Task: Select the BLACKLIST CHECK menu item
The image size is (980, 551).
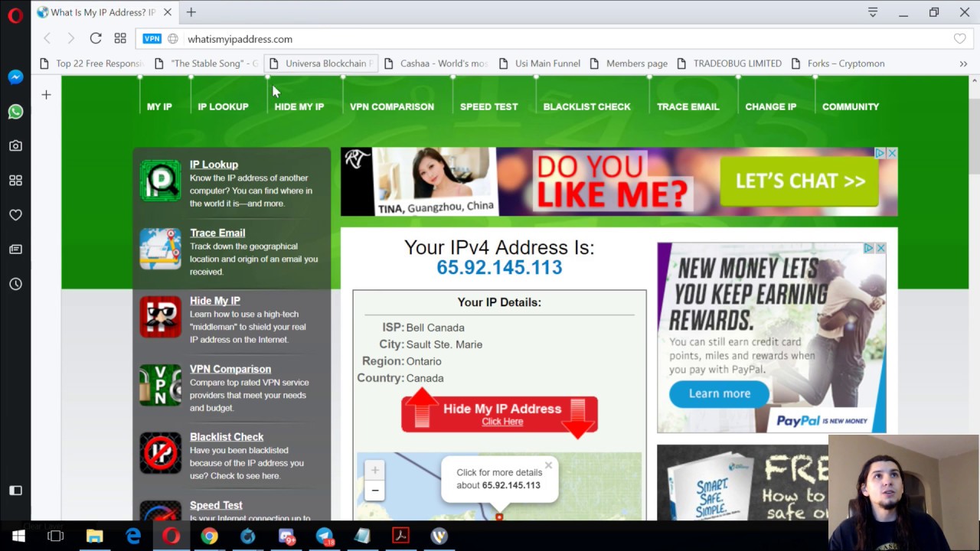Action: [x=587, y=106]
